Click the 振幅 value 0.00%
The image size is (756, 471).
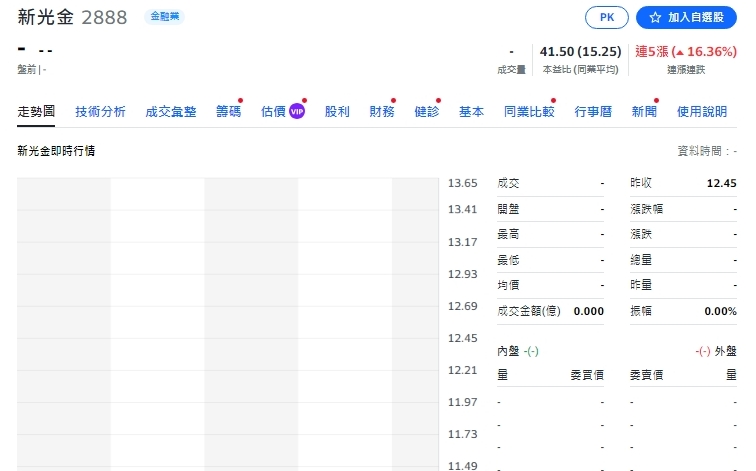pyautogui.click(x=720, y=311)
